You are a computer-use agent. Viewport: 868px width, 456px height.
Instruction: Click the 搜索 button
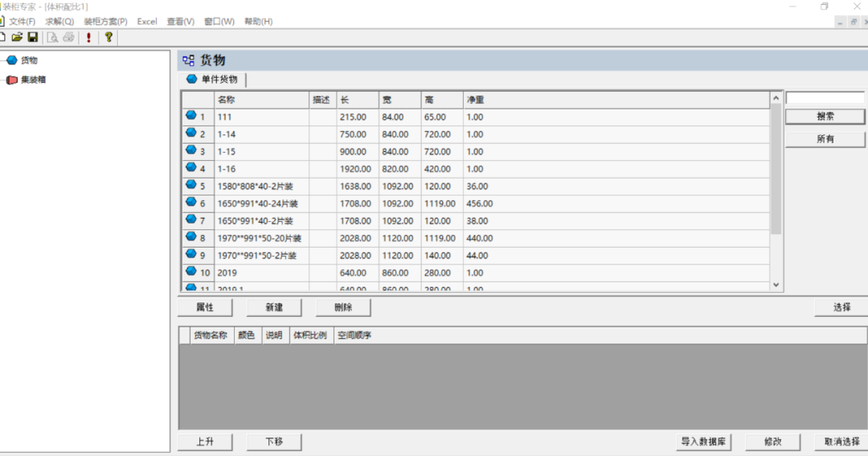click(x=825, y=117)
